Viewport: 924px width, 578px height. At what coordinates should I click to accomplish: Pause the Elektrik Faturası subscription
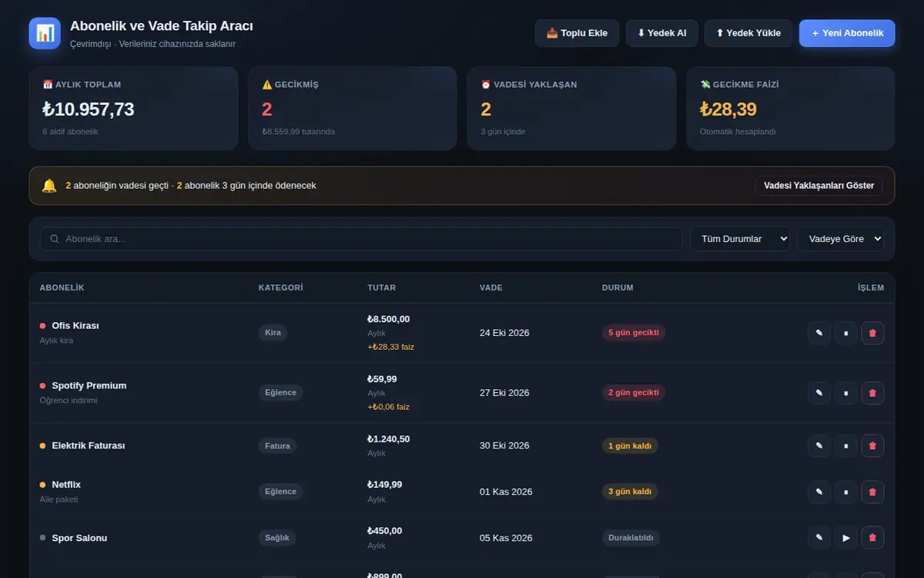846,445
